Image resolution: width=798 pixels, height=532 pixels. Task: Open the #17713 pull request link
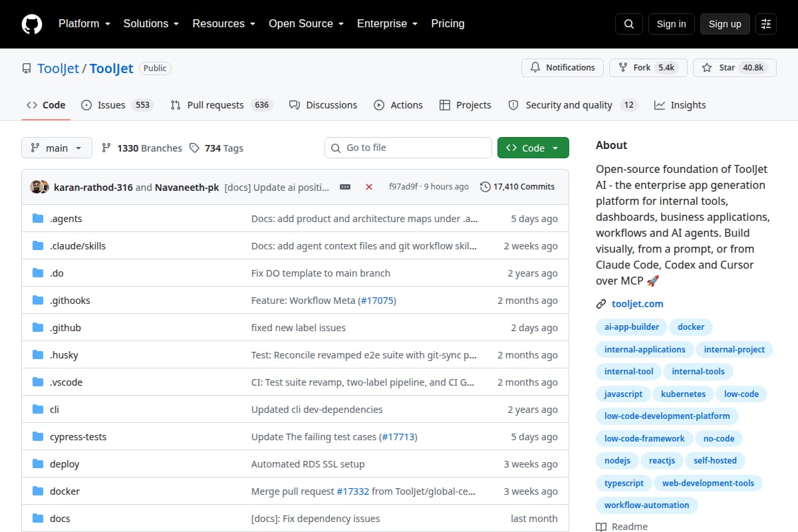click(398, 437)
